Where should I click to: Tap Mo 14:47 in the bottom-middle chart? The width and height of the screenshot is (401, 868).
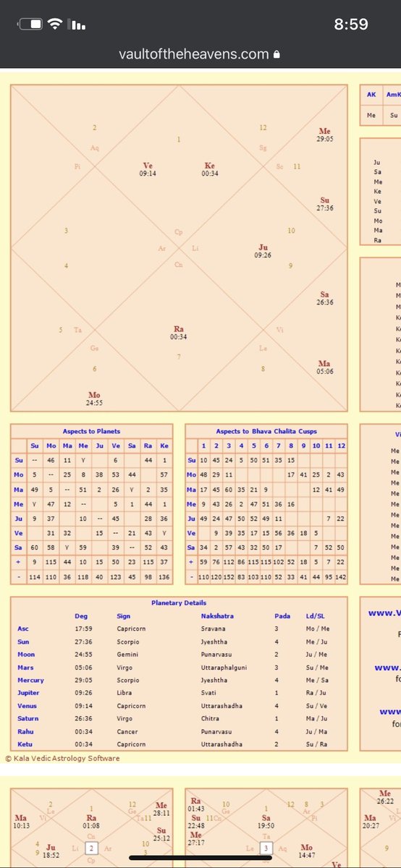click(x=308, y=851)
